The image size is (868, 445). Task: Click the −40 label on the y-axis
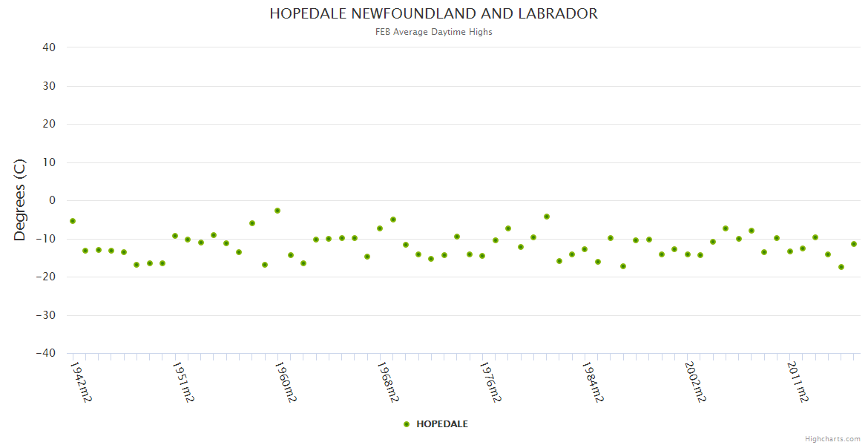tap(45, 354)
